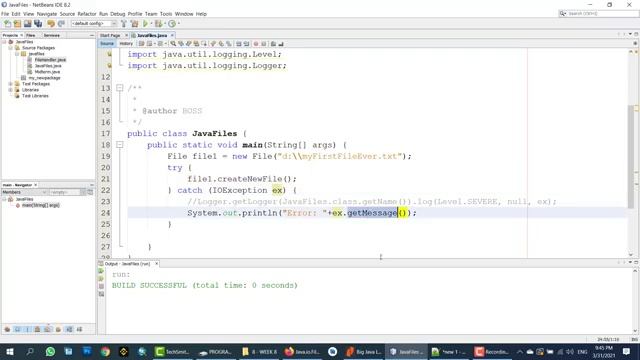
Task: Click the last Navigator filter icon at bottom
Action: point(79,329)
